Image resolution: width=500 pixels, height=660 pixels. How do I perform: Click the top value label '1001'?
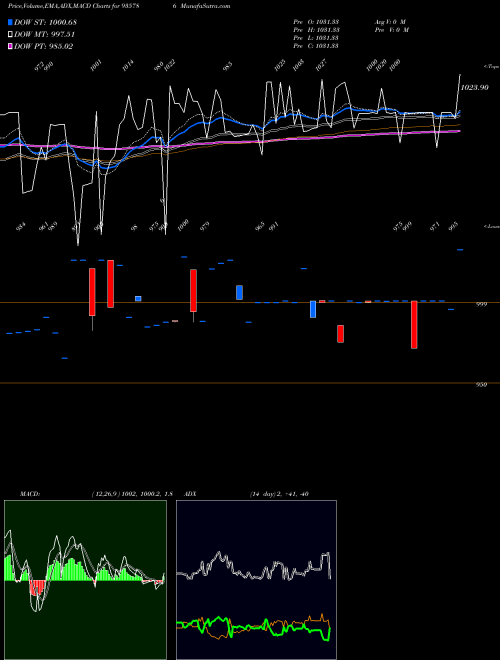point(96,65)
